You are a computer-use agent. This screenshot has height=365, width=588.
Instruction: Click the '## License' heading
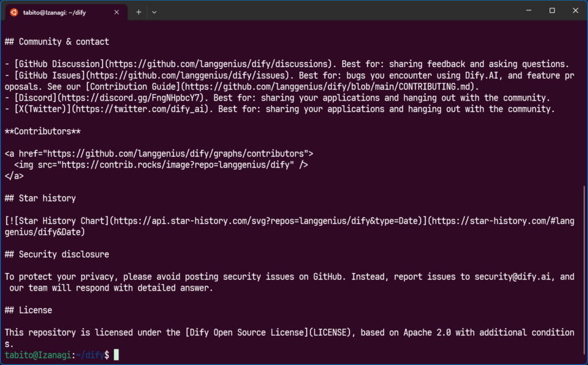coord(29,310)
